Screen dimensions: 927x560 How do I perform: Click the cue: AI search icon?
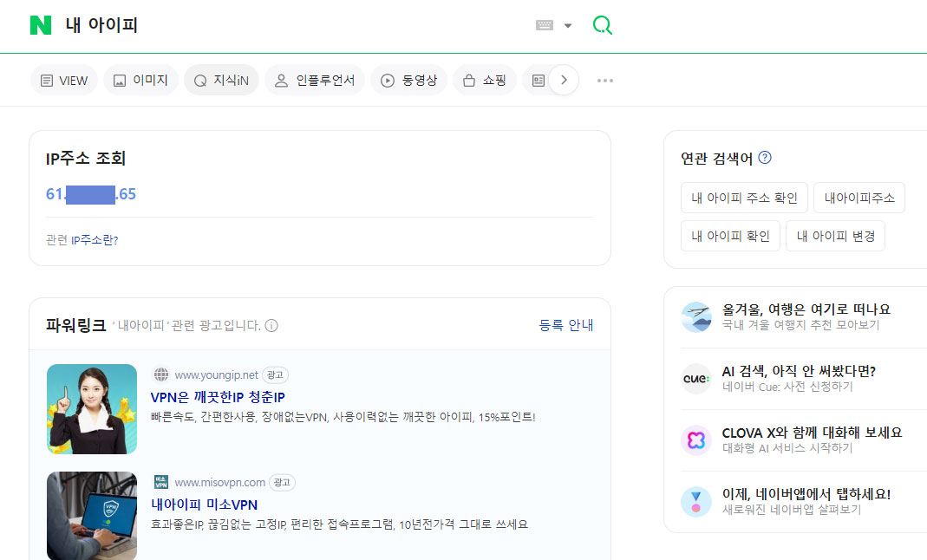point(695,378)
